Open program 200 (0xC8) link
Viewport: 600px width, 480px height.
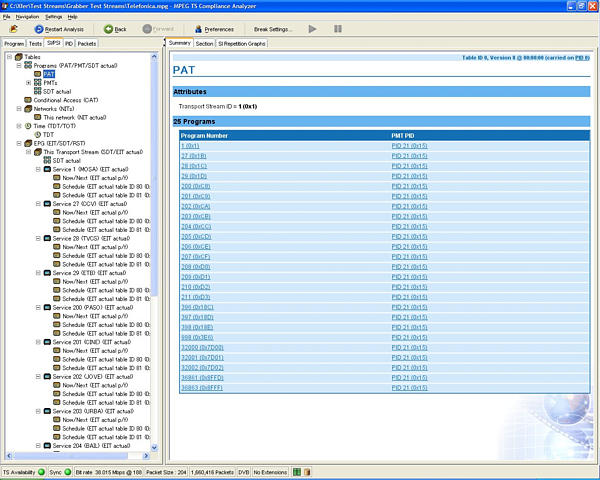coord(195,185)
